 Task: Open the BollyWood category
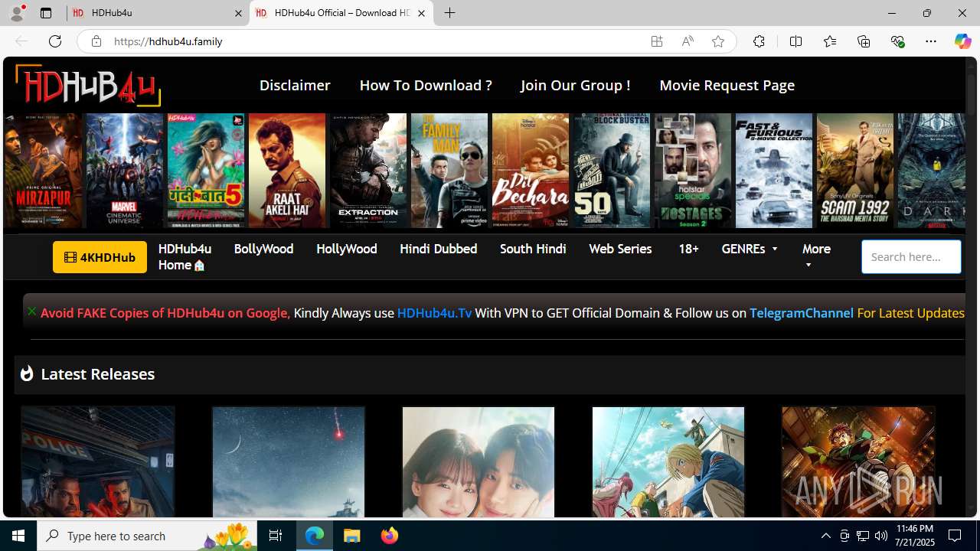tap(263, 249)
